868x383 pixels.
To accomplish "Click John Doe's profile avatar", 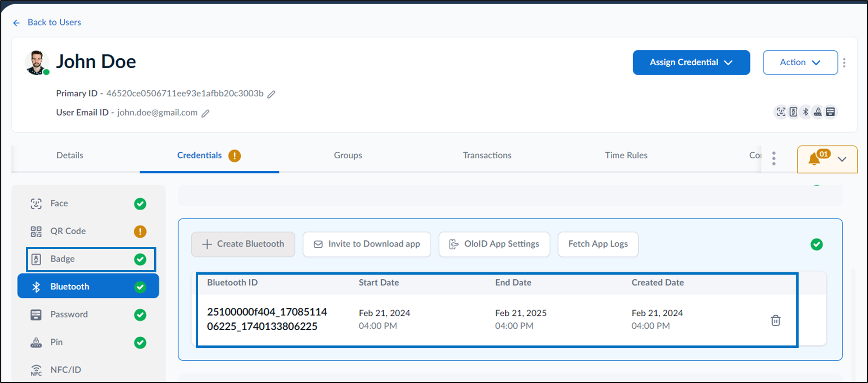I will click(x=36, y=63).
